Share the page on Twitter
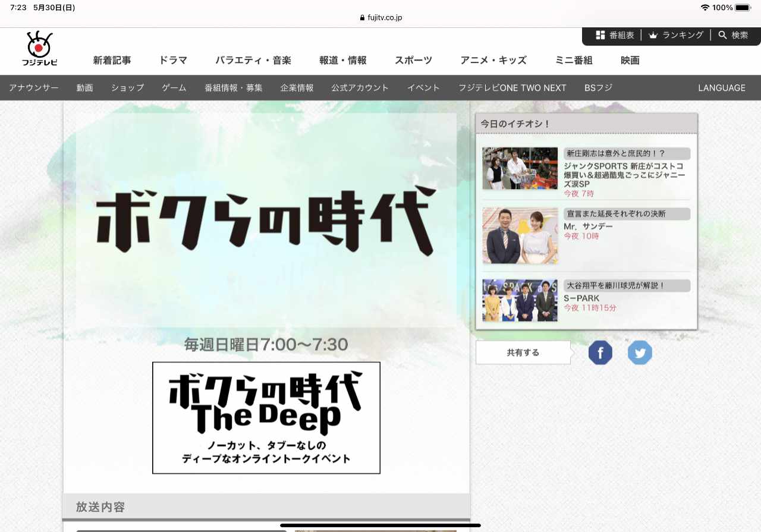This screenshot has width=761, height=532. (x=640, y=353)
